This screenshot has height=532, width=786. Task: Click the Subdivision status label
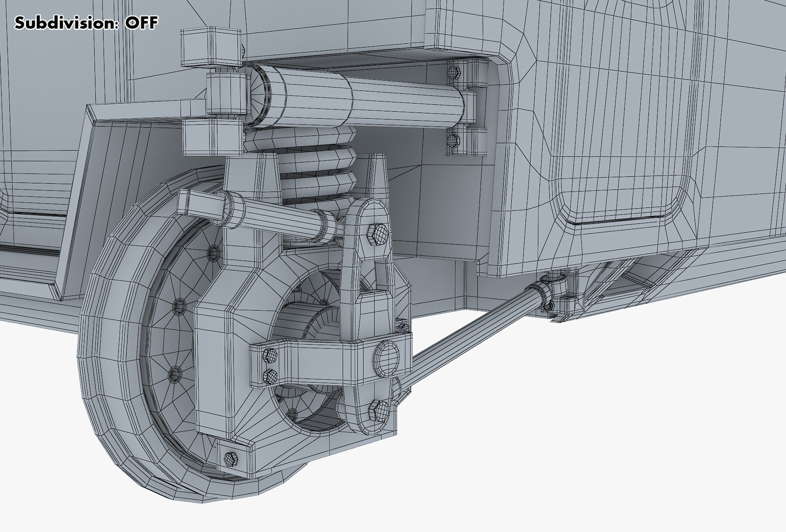[x=86, y=21]
